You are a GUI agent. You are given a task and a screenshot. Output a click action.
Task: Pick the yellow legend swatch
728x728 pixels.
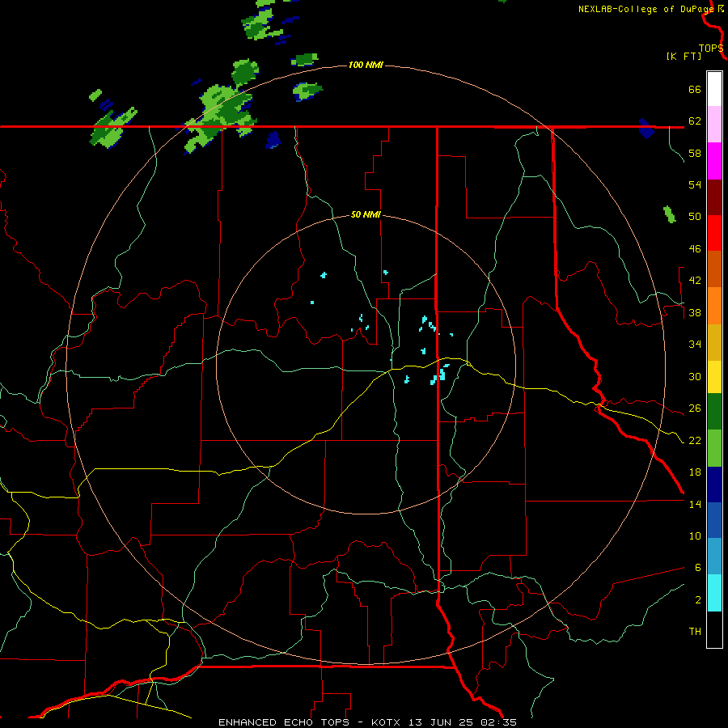tap(714, 377)
